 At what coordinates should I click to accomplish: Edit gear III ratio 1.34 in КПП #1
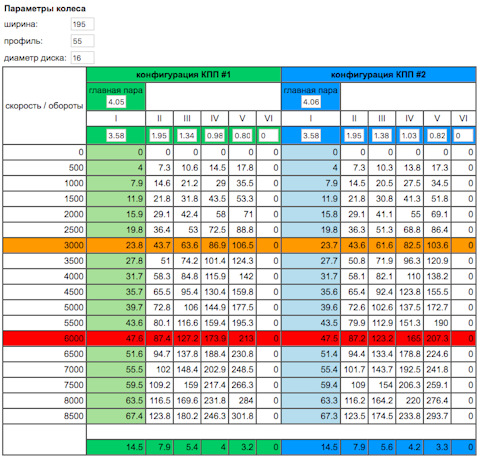(x=187, y=136)
